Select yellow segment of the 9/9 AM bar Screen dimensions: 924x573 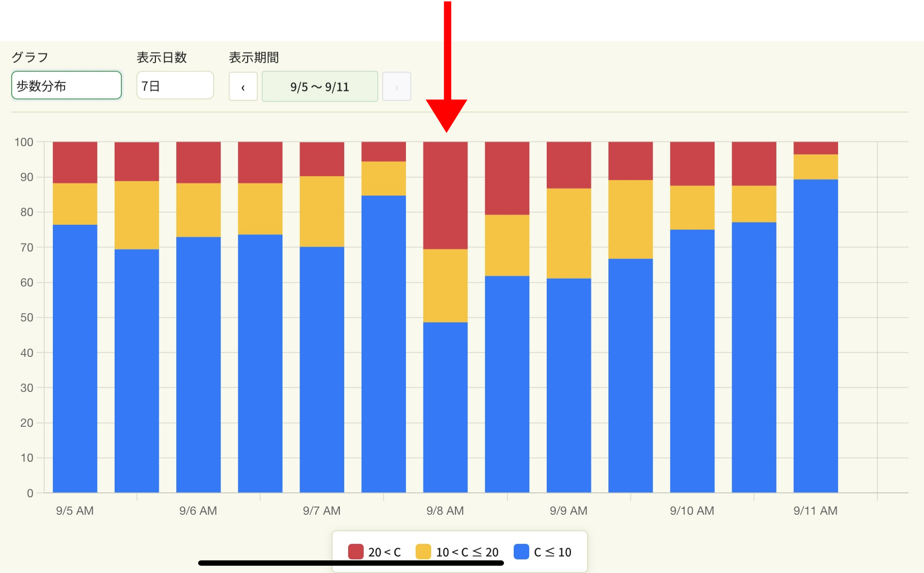point(569,233)
